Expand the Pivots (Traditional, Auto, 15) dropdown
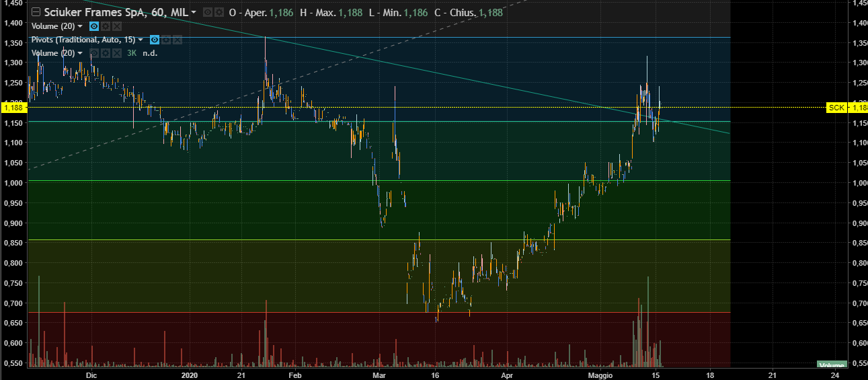868x380 pixels. click(x=141, y=40)
